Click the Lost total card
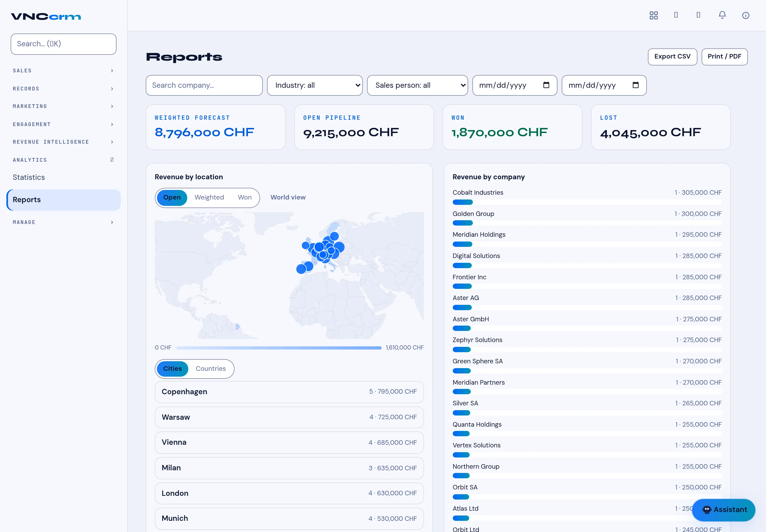 coord(661,127)
